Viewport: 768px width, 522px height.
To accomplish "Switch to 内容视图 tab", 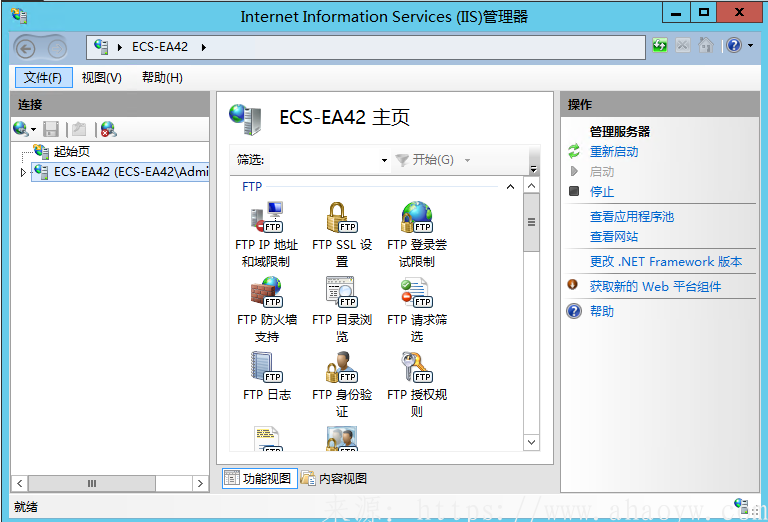I will (x=334, y=478).
